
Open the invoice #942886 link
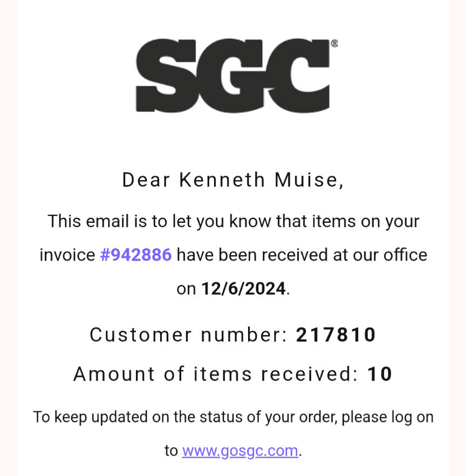click(x=136, y=255)
